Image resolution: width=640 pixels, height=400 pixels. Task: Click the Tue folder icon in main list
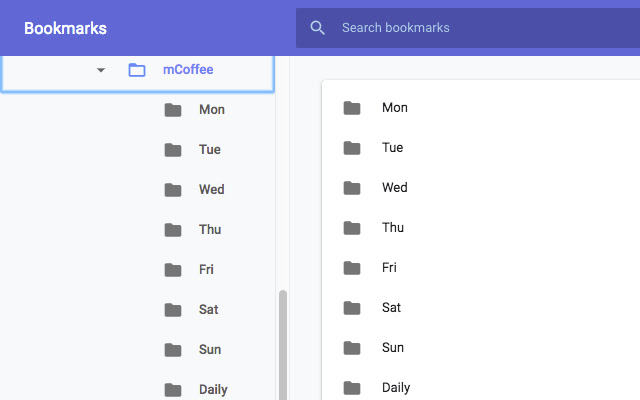352,148
